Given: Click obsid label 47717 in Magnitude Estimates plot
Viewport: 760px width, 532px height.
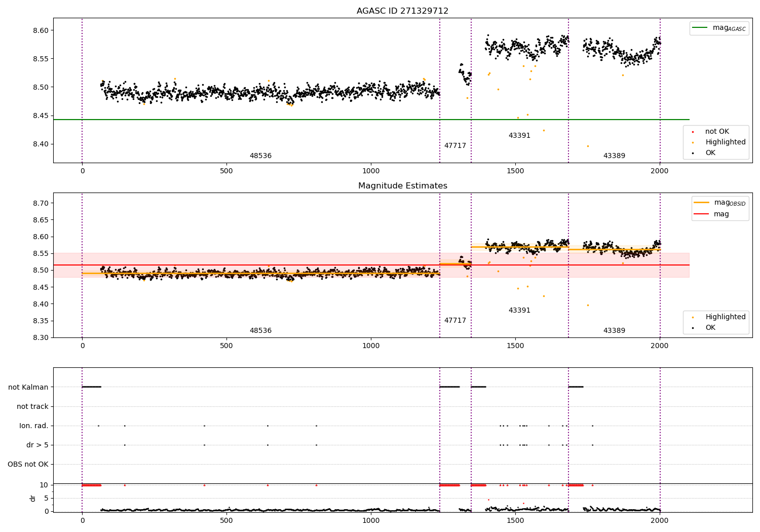Looking at the screenshot, I should [x=455, y=321].
